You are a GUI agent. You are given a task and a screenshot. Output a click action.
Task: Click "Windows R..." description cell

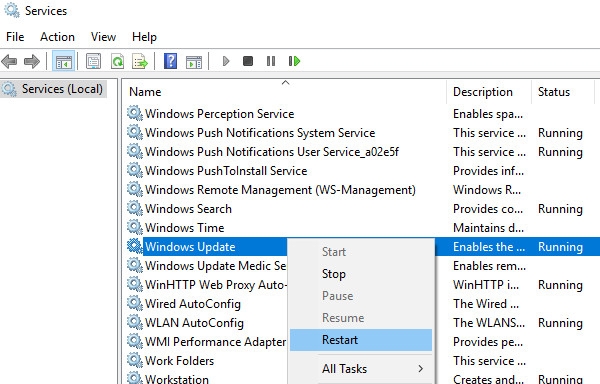click(x=487, y=190)
